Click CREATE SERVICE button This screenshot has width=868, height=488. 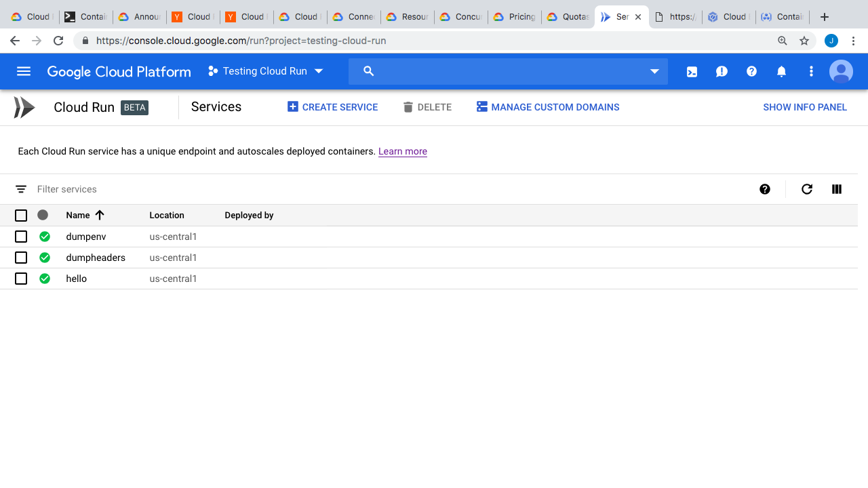pos(332,107)
